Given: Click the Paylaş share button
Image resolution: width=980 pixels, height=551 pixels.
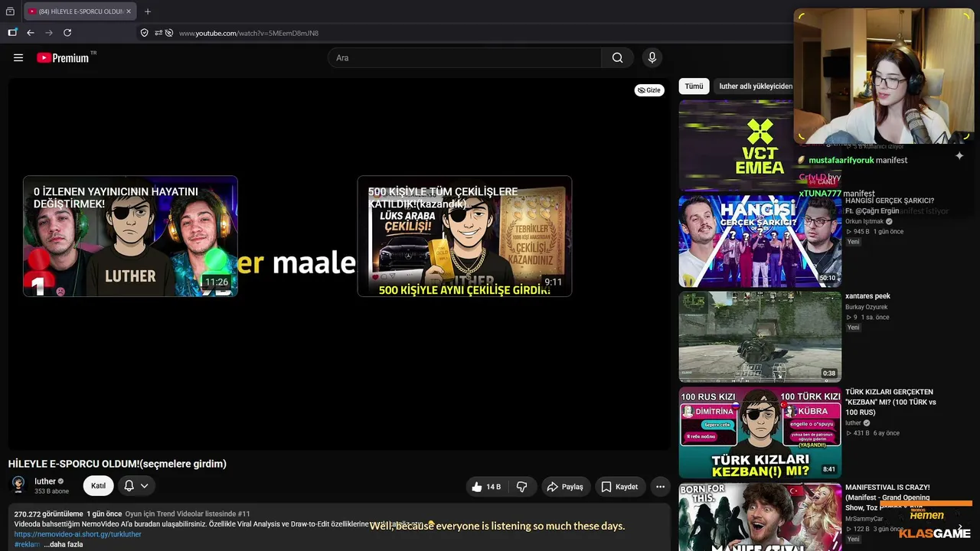Looking at the screenshot, I should [x=565, y=487].
